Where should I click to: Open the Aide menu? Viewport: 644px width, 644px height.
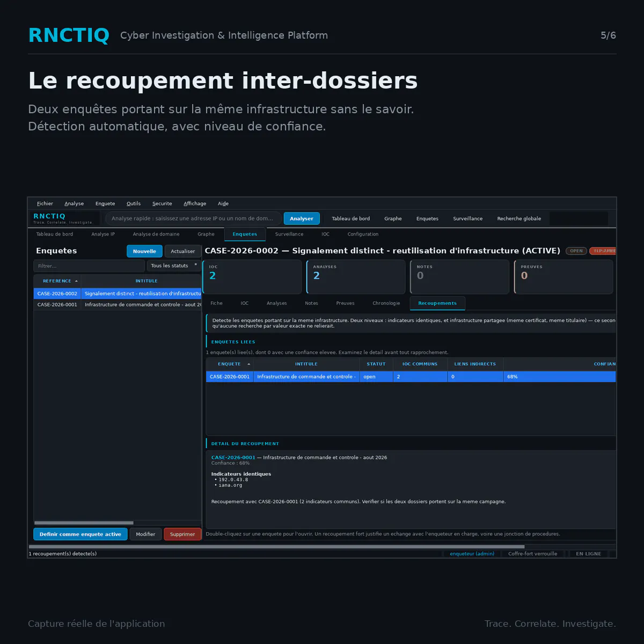click(x=223, y=203)
